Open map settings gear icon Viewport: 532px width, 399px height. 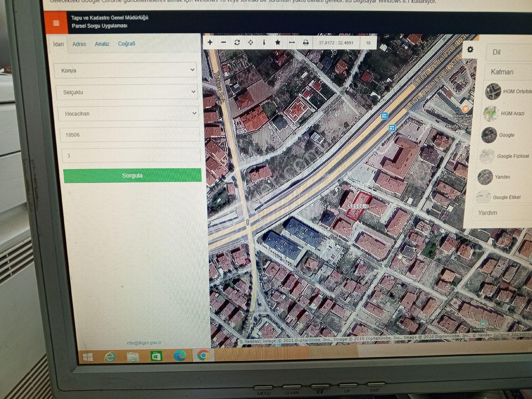click(x=470, y=50)
